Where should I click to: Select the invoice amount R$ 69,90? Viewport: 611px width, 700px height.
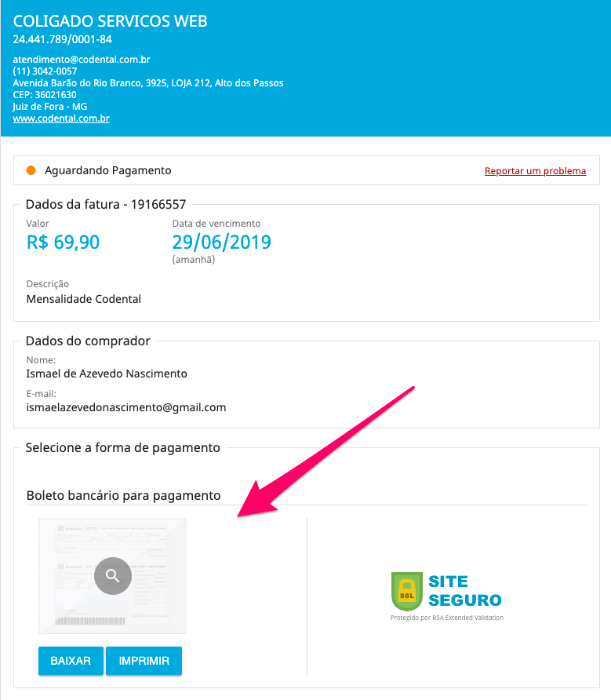[63, 242]
